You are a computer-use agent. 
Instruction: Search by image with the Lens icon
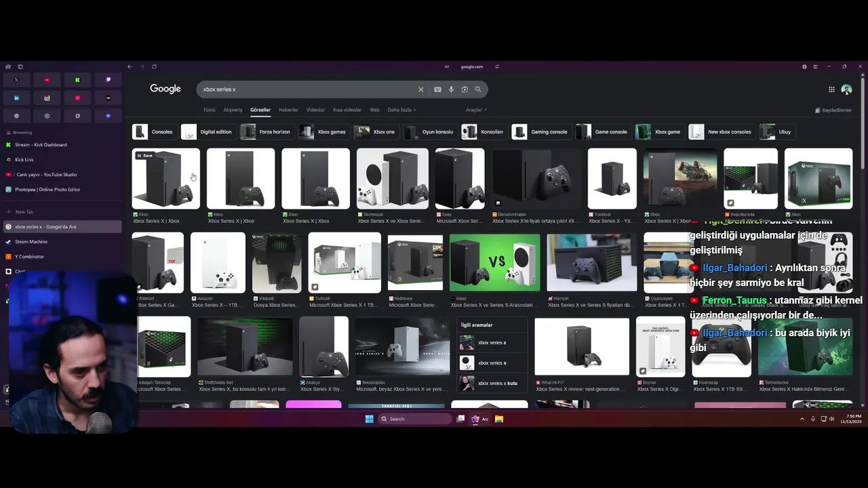click(465, 89)
